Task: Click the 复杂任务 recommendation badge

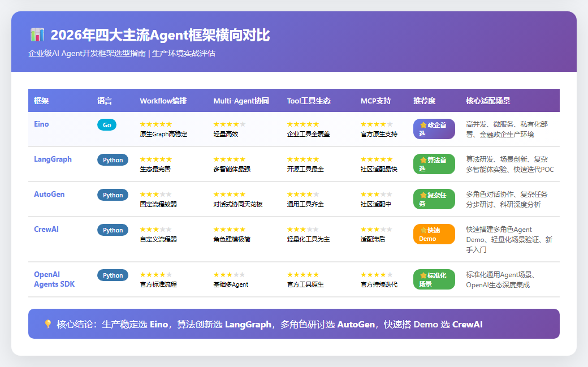Action: tap(434, 199)
